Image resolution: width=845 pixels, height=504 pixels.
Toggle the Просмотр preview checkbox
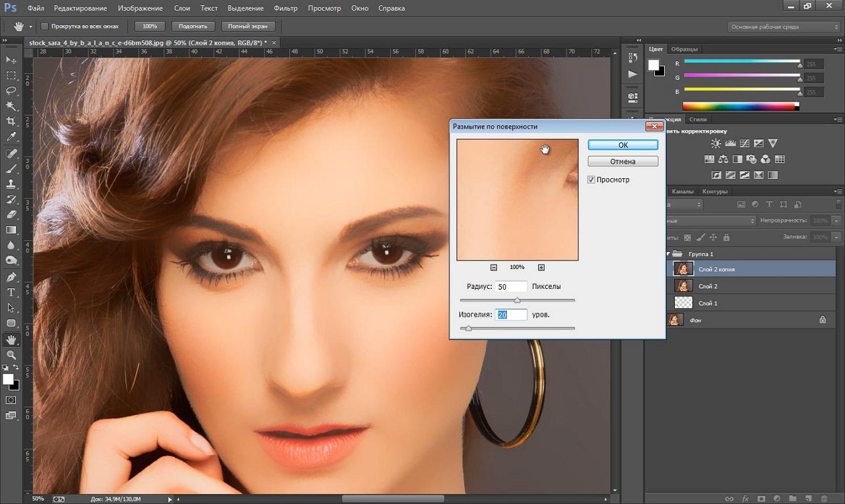coord(591,179)
